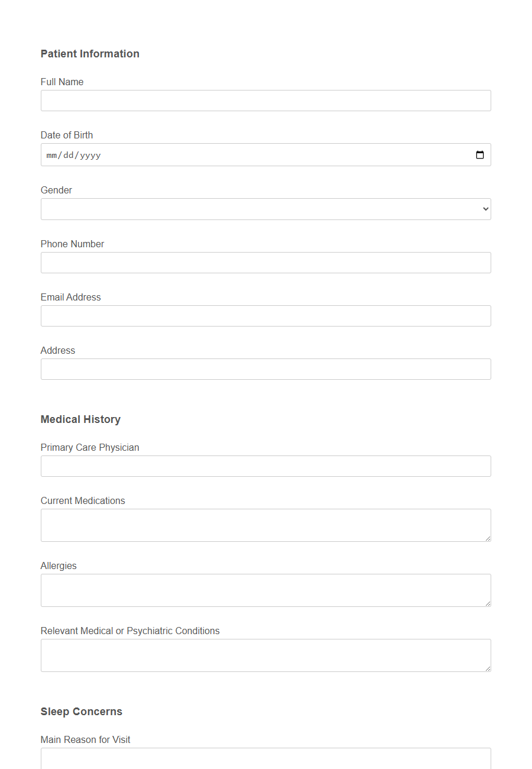Focus the Date of Birth field
This screenshot has height=769, width=532.
pos(236,154)
